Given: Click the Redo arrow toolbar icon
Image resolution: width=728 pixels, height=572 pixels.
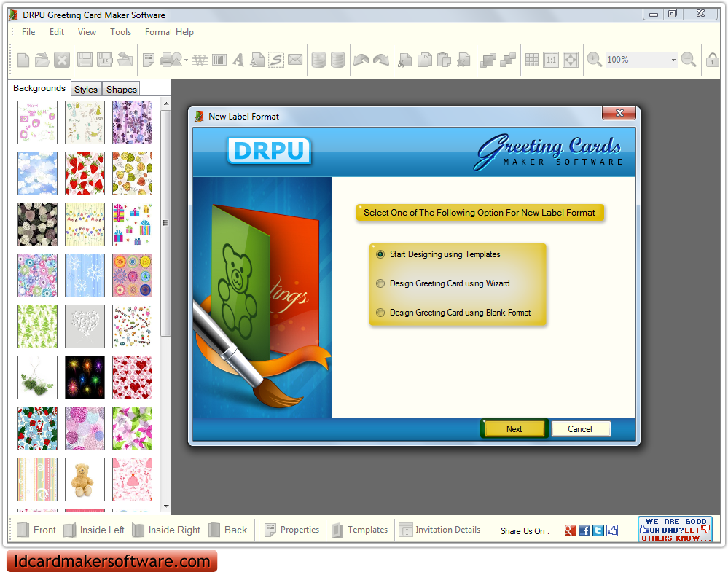Looking at the screenshot, I should (380, 60).
